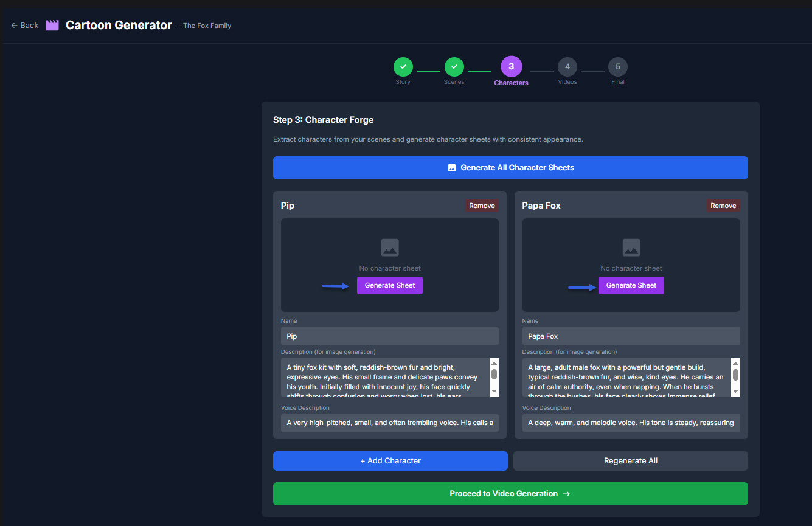Click the image placeholder icon in Pip's card
This screenshot has width=812, height=526.
[x=390, y=247]
